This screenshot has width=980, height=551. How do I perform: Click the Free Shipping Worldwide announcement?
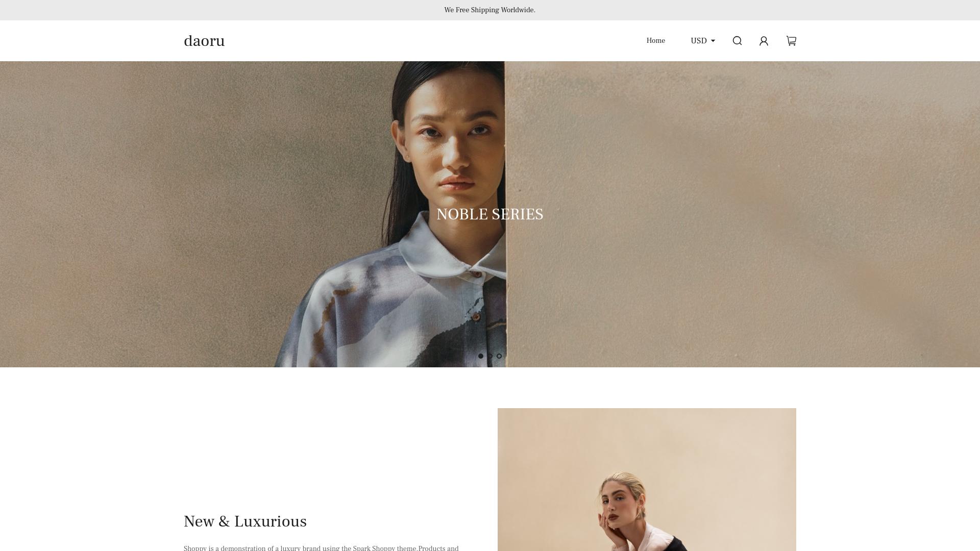click(490, 10)
